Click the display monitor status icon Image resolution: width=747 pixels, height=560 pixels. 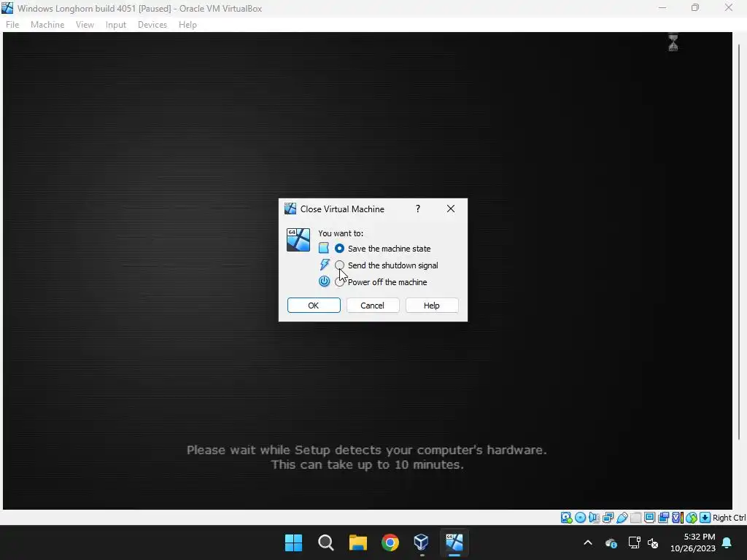click(x=649, y=518)
